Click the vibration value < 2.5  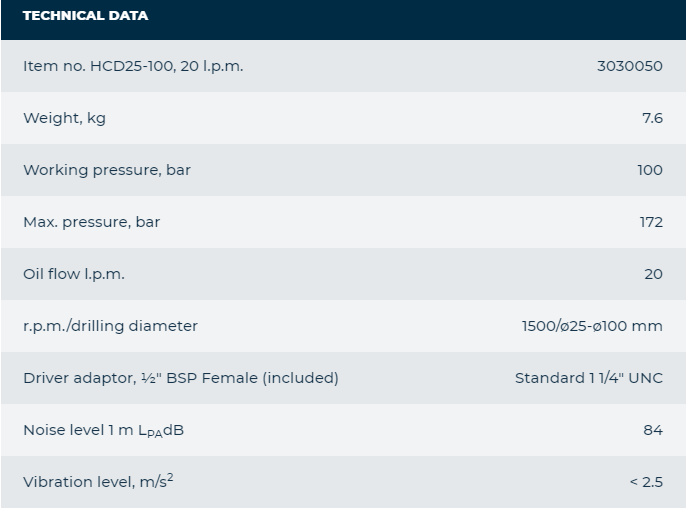click(x=646, y=482)
